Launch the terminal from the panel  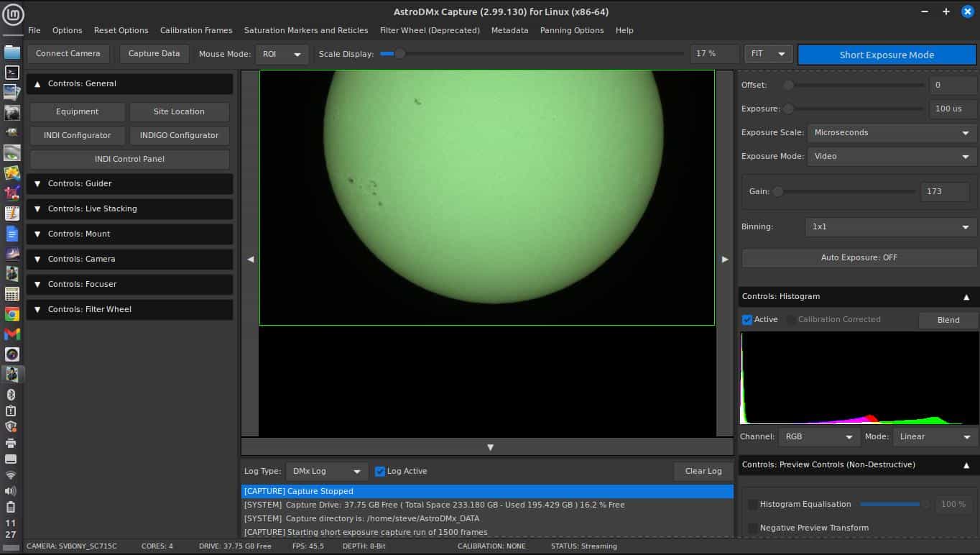click(11, 72)
